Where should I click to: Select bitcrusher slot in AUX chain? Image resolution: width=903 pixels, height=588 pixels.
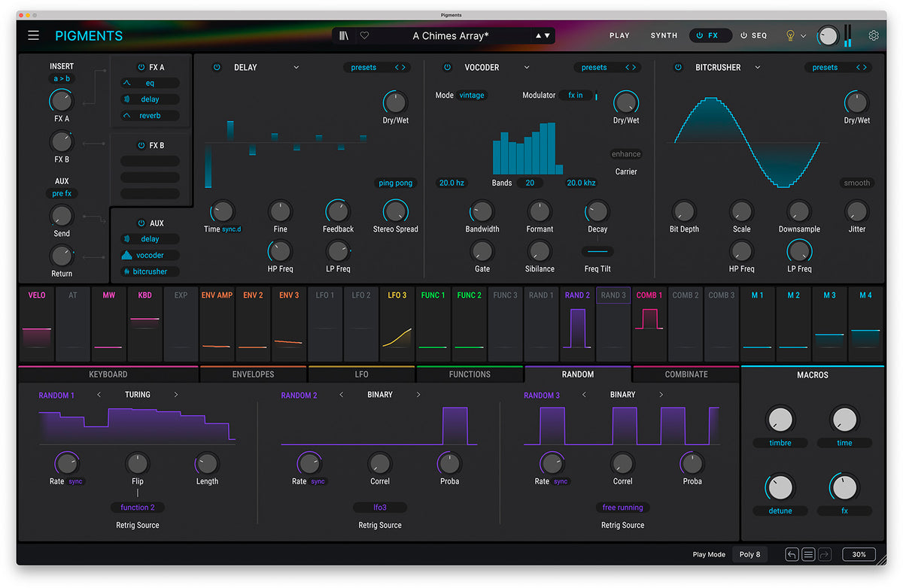(150, 271)
